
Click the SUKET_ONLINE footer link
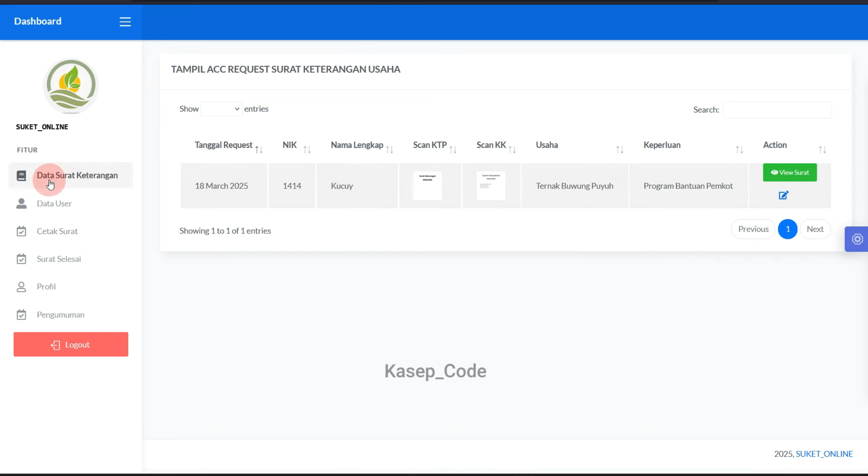tap(824, 454)
